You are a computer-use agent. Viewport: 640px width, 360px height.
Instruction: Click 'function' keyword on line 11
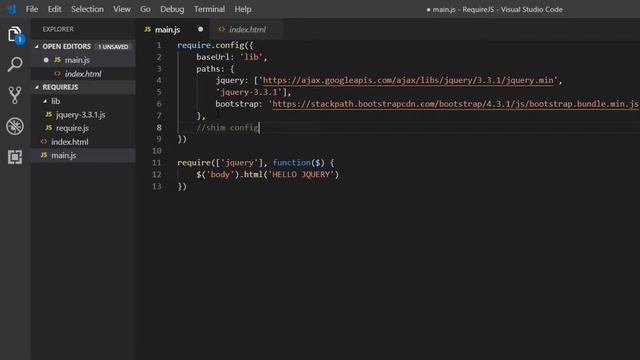coord(291,163)
